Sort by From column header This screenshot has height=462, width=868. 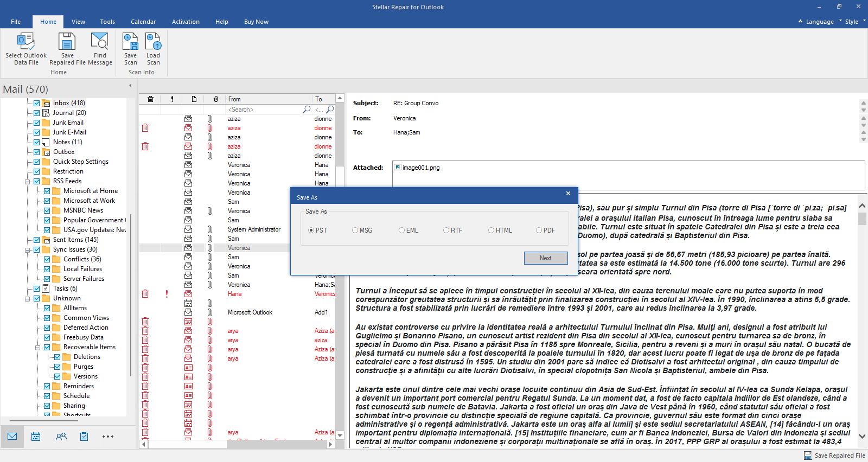[x=269, y=99]
